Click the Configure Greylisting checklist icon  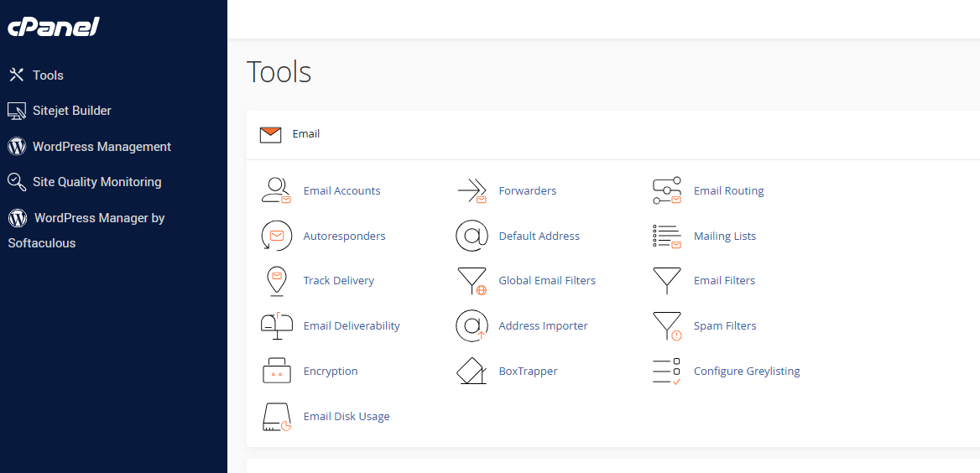click(667, 372)
